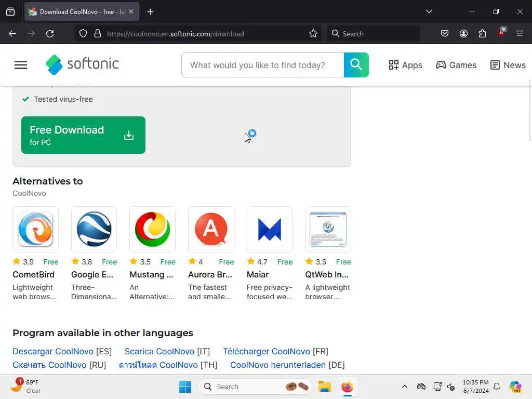Select the Aurora Br... title link

(210, 274)
